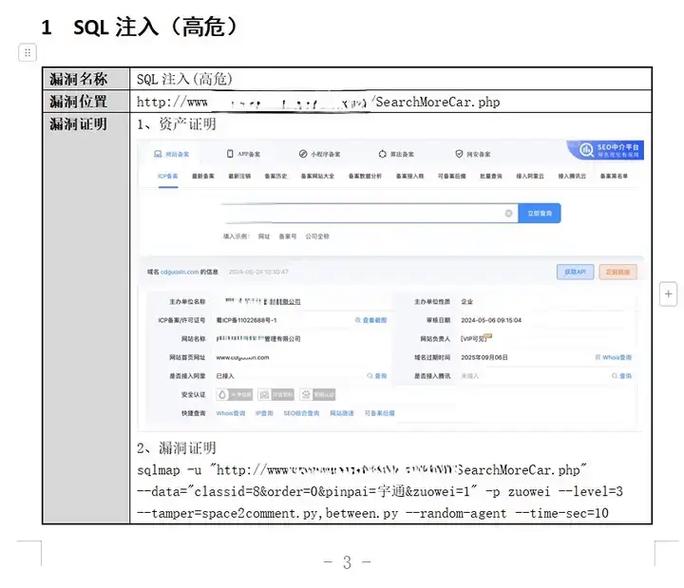
Task: Click the second 安全认证 badge
Action: tap(276, 395)
